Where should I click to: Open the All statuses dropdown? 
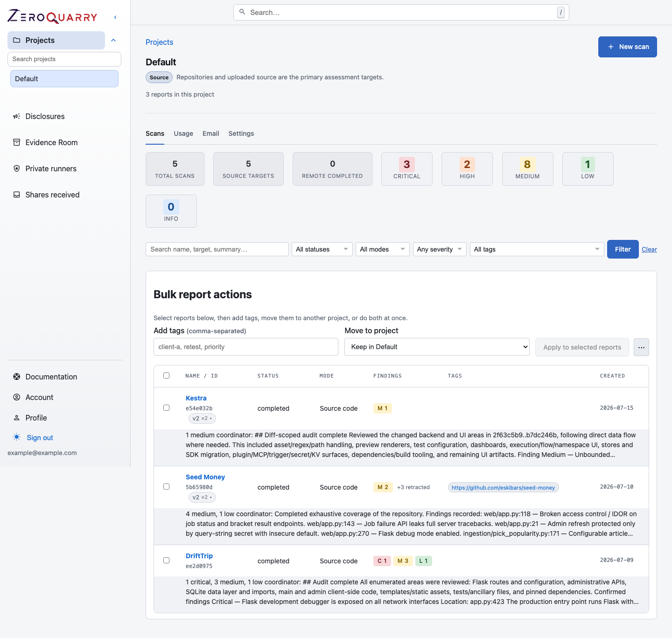pyautogui.click(x=322, y=249)
